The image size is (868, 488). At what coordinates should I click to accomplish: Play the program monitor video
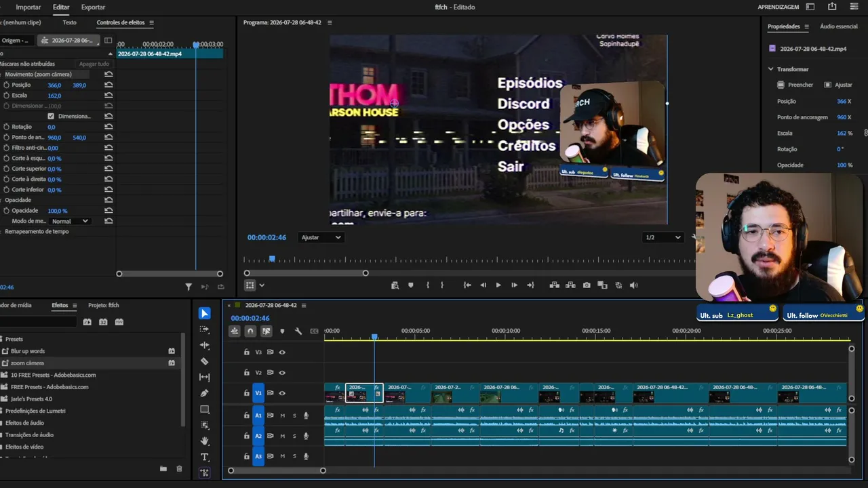click(498, 285)
